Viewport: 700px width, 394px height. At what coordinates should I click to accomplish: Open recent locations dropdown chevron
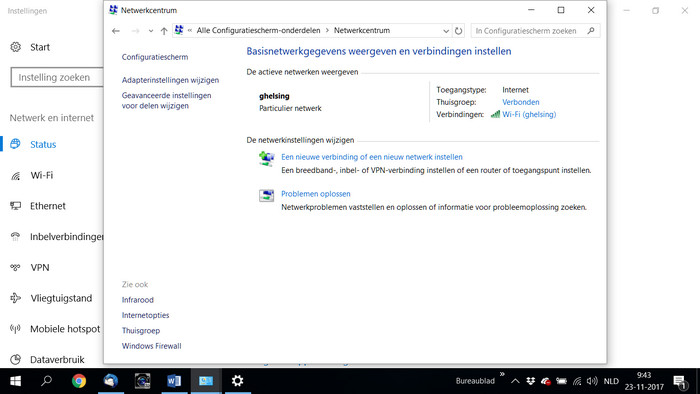click(151, 31)
